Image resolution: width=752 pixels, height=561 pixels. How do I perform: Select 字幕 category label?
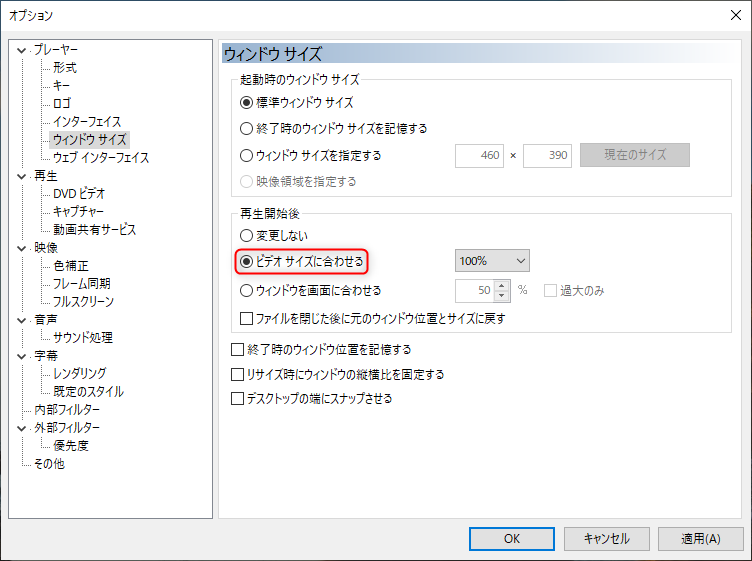46,356
